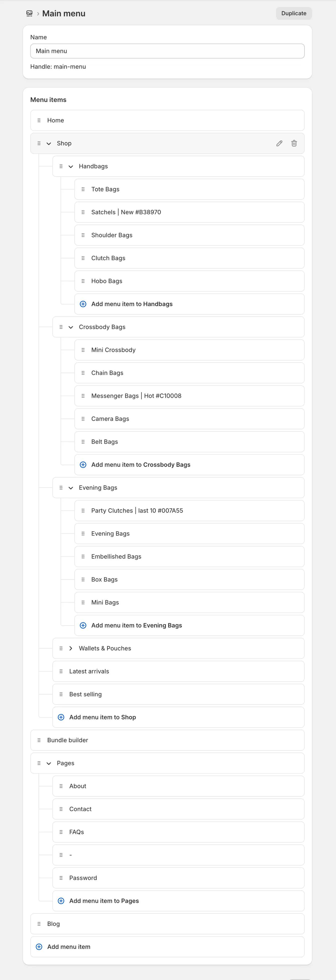Click the drag handle for Home item
Viewport: 336px width, 980px height.
[39, 121]
